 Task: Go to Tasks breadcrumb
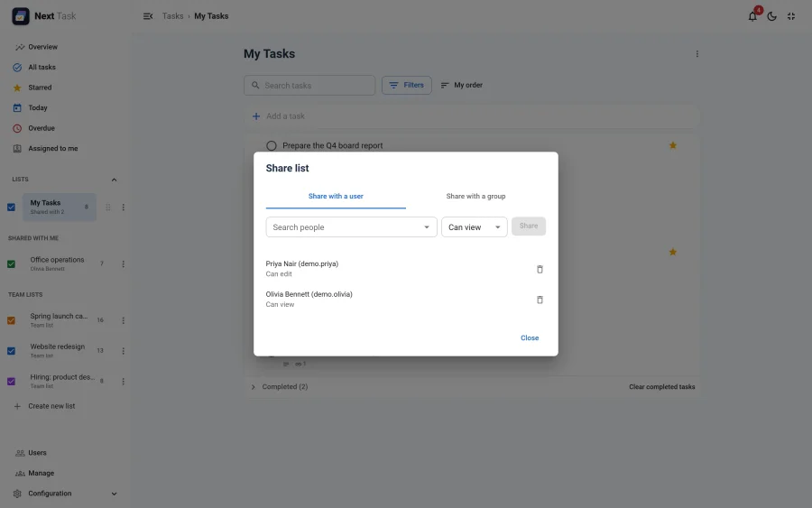pos(172,16)
